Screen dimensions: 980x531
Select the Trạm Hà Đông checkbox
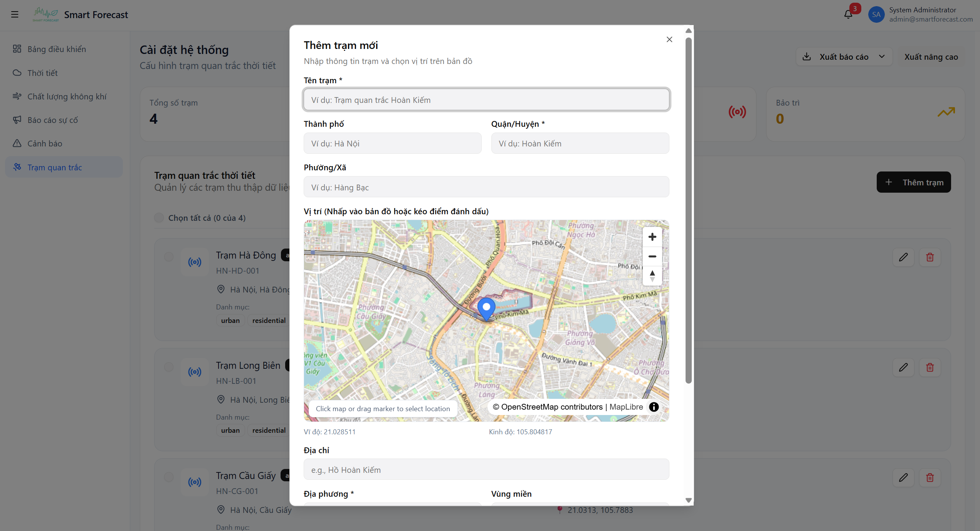[169, 257]
